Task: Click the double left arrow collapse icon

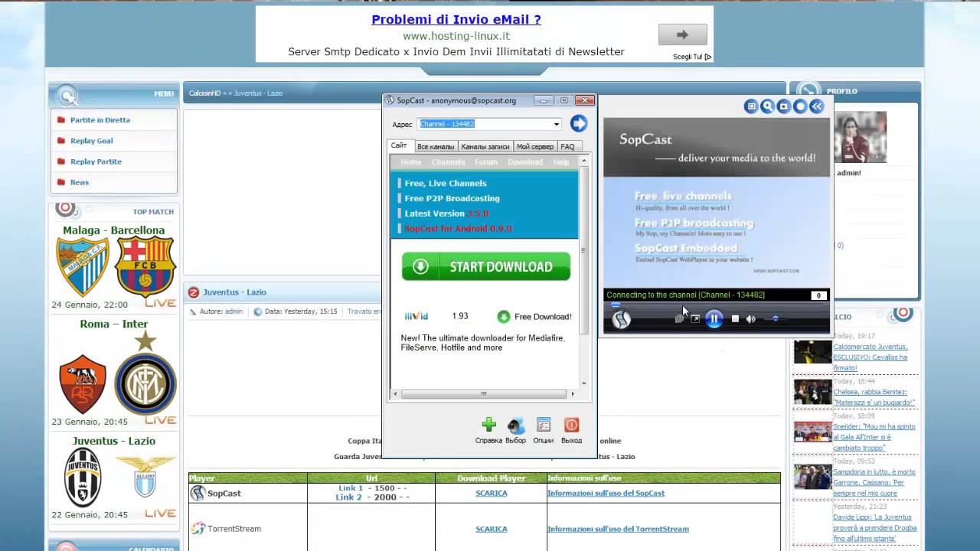Action: 817,106
